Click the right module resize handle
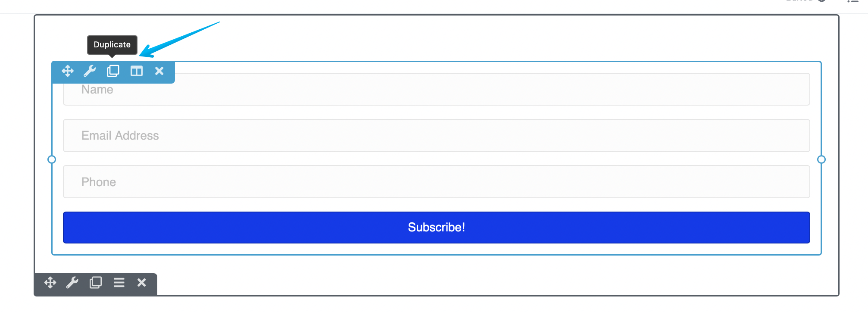The height and width of the screenshot is (312, 868). 821,159
